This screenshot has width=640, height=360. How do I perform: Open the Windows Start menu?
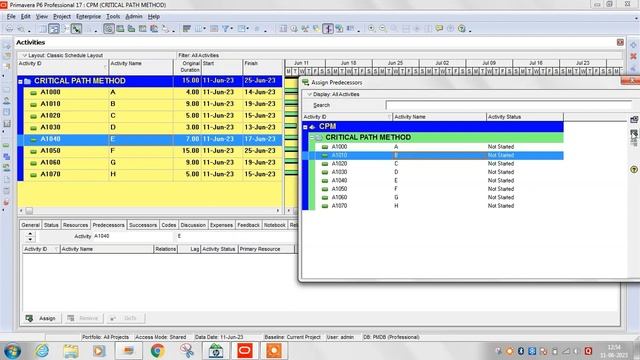[x=12, y=351]
